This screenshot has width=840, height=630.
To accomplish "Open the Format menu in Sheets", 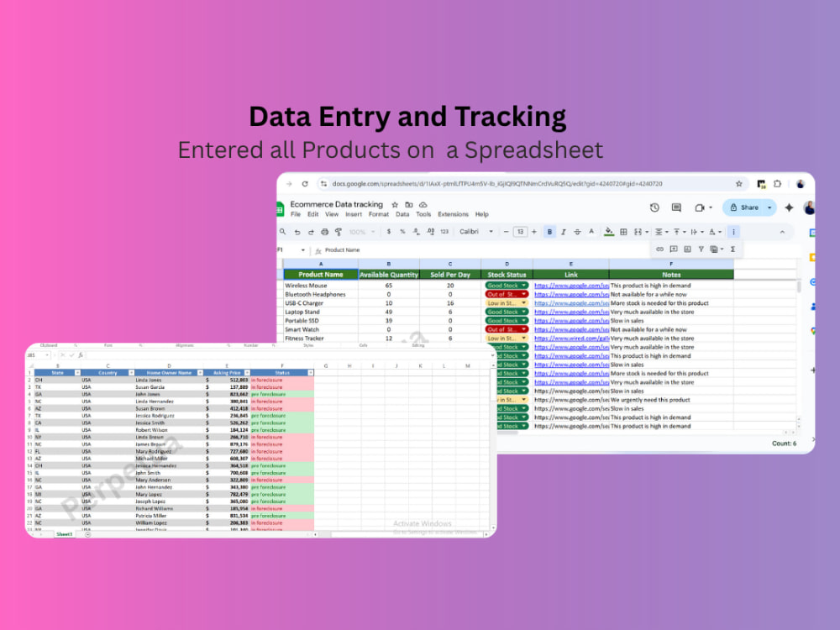I will click(379, 214).
